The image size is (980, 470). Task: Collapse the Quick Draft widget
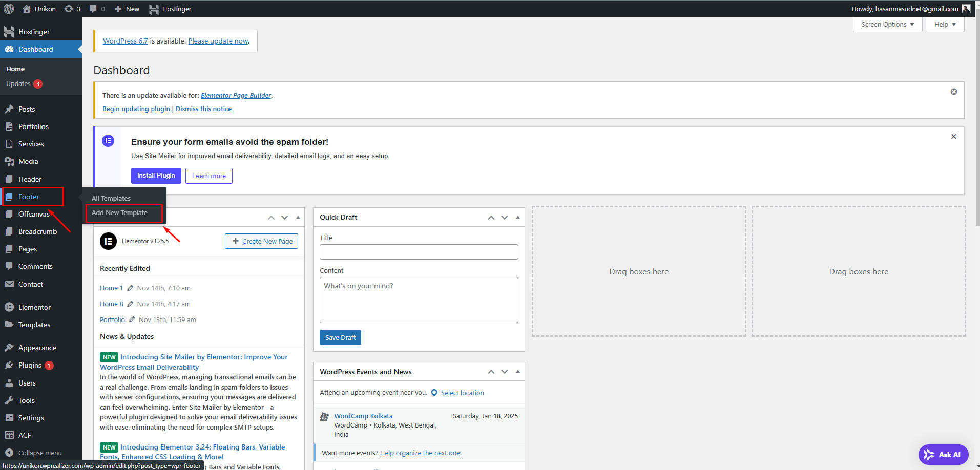pyautogui.click(x=518, y=217)
